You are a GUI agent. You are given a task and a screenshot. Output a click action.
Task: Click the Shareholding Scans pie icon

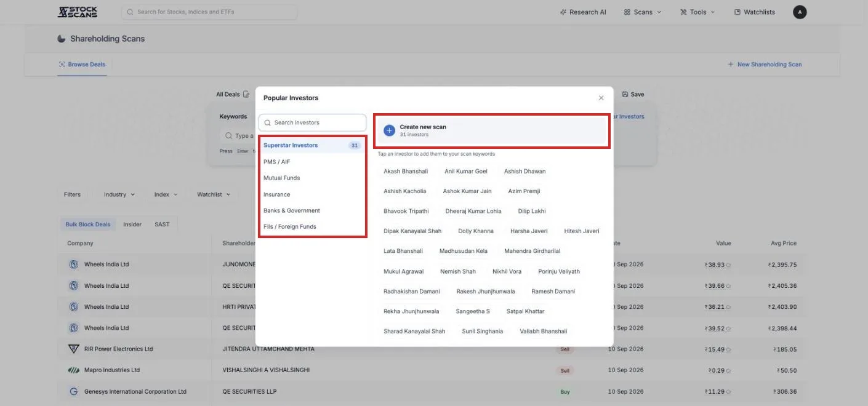tap(62, 39)
